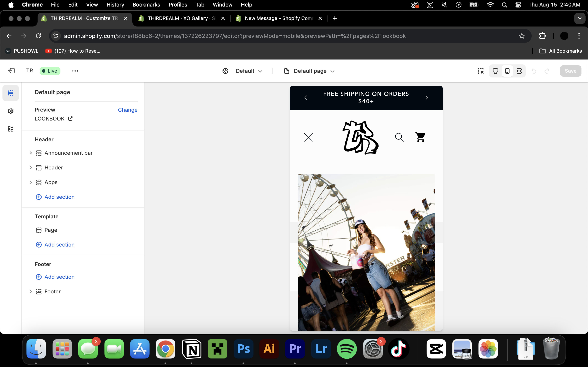Screen dimensions: 588x367
Task: Close mobile menu with X icon
Action: pos(308,137)
